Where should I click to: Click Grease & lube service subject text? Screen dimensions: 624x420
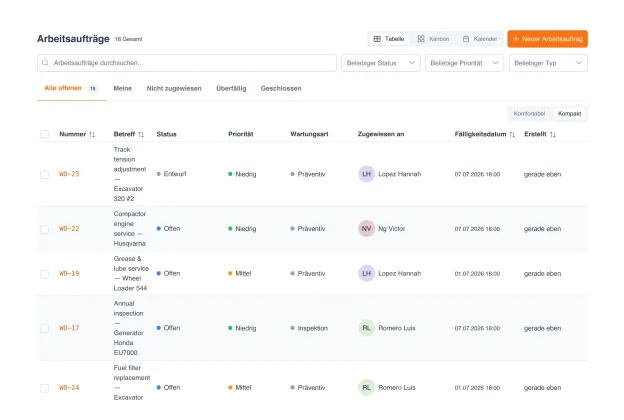click(131, 273)
